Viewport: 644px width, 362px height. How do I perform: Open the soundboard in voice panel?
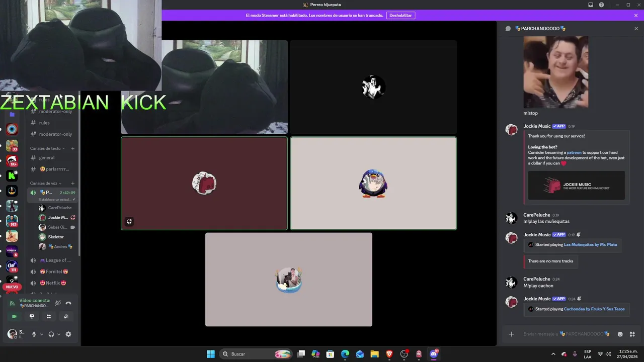pos(66,317)
